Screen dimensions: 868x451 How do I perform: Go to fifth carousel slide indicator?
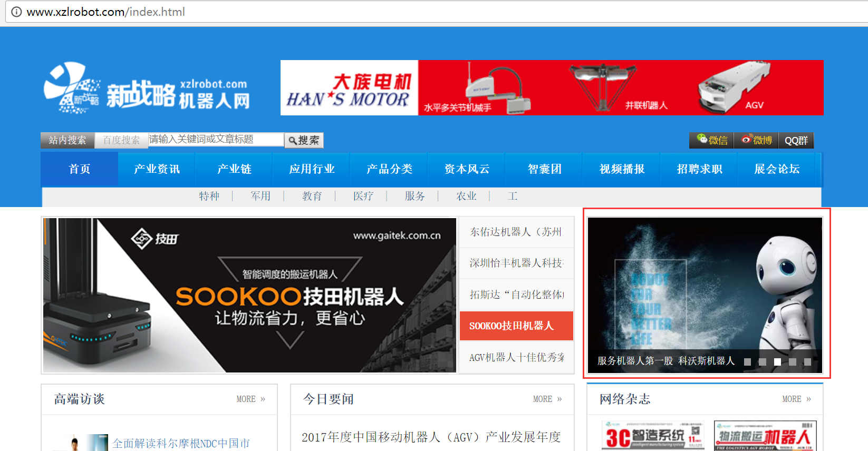pyautogui.click(x=807, y=362)
